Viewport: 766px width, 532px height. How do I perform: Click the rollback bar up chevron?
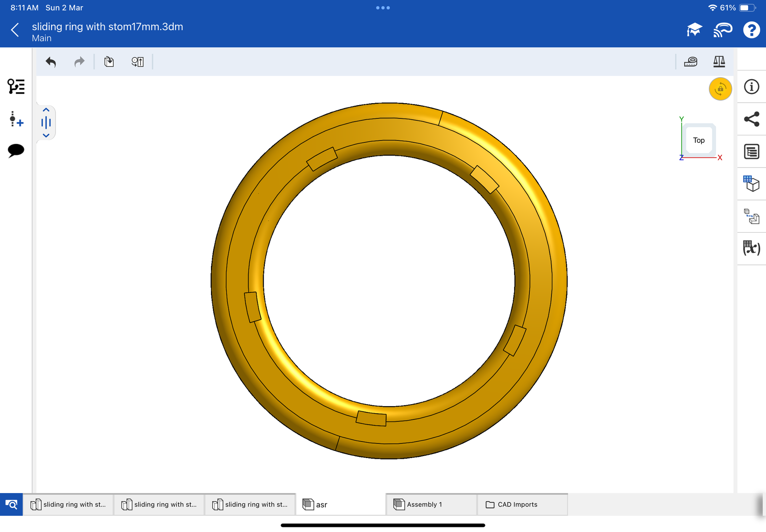pyautogui.click(x=46, y=110)
